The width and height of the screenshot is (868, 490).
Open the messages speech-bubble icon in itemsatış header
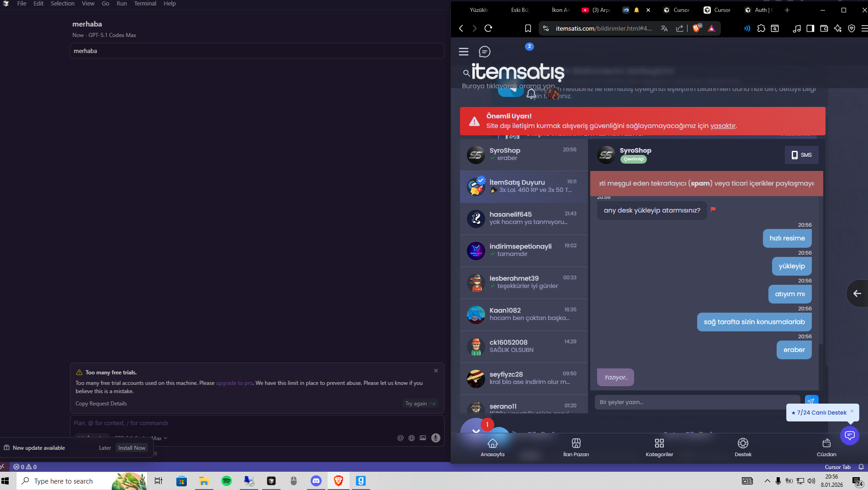(x=485, y=52)
